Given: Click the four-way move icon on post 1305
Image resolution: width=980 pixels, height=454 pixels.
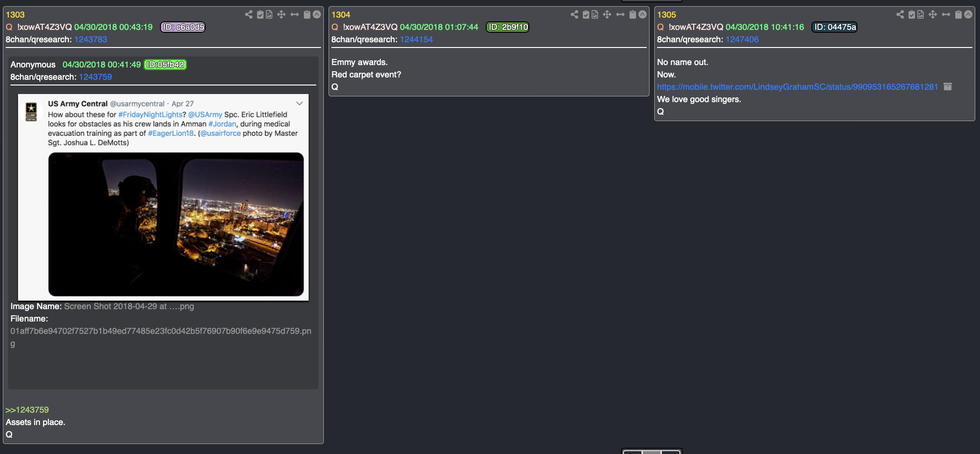Looking at the screenshot, I should 933,15.
